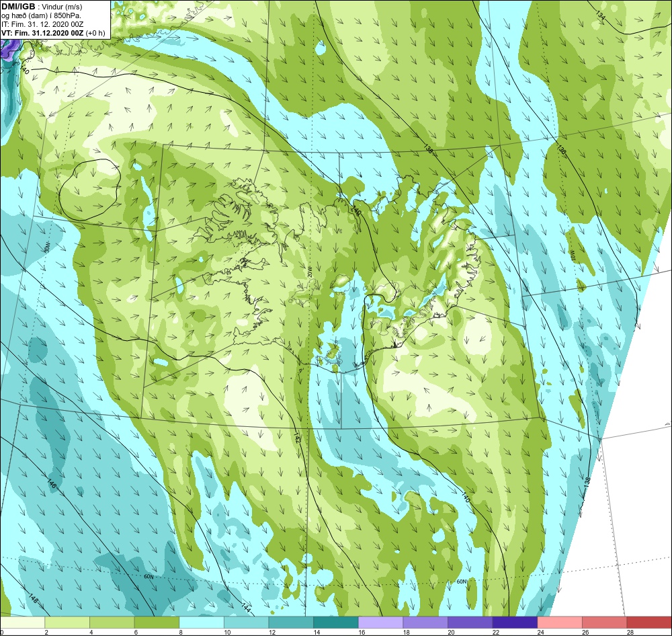
Task: Click the legend tick label 24
Action: click(x=541, y=632)
